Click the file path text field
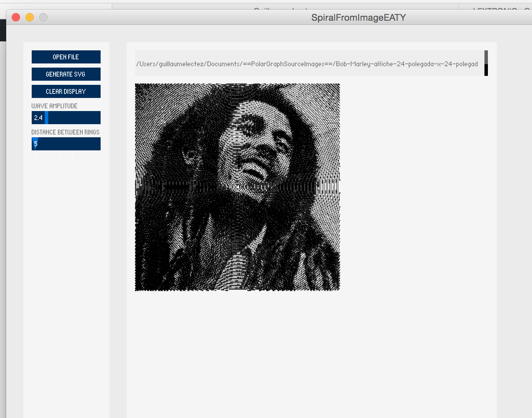The image size is (532, 418). pyautogui.click(x=309, y=63)
